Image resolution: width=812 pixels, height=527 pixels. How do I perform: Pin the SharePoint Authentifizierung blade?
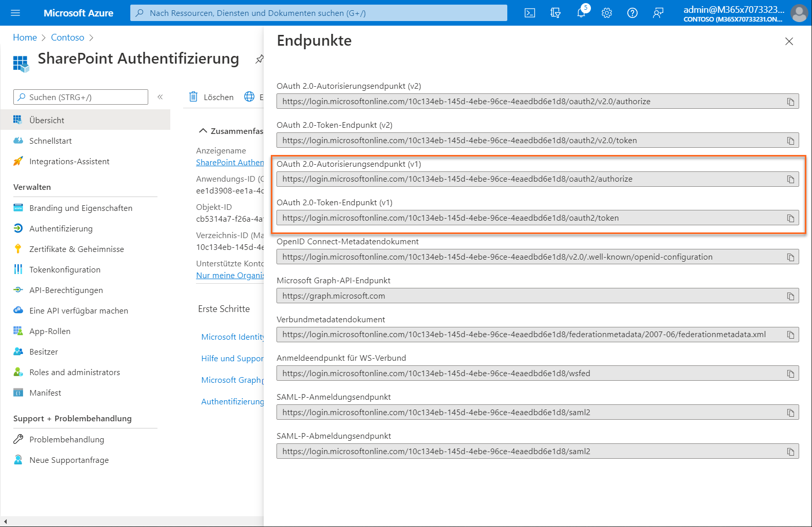pos(259,59)
